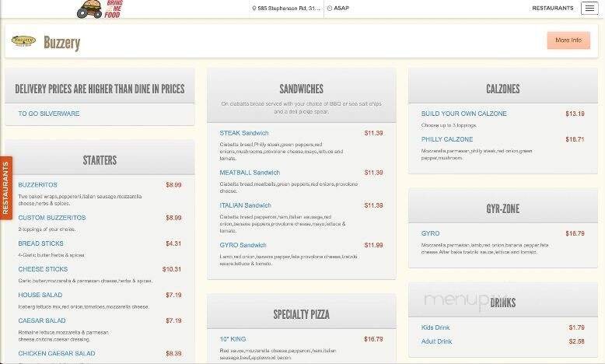Image resolution: width=605 pixels, height=364 pixels.
Task: Add HOUSE SALAD item
Action: [x=40, y=295]
